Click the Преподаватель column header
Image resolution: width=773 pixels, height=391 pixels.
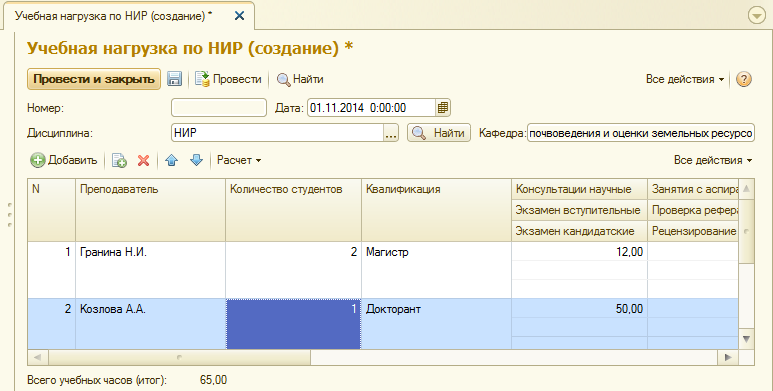150,210
